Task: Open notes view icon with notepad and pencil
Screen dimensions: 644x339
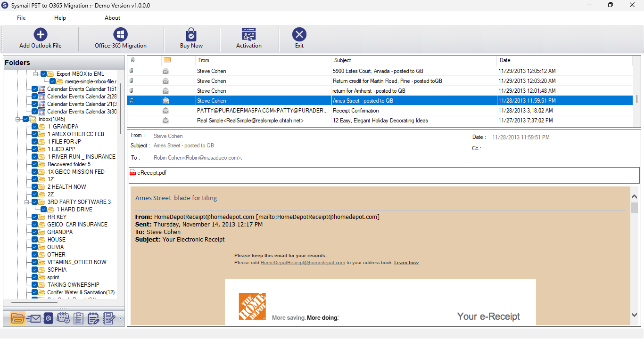Action: coord(109,318)
